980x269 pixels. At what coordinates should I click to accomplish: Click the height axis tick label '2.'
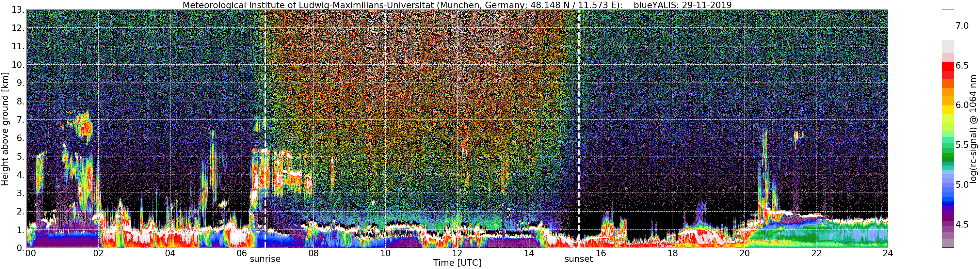click(21, 212)
